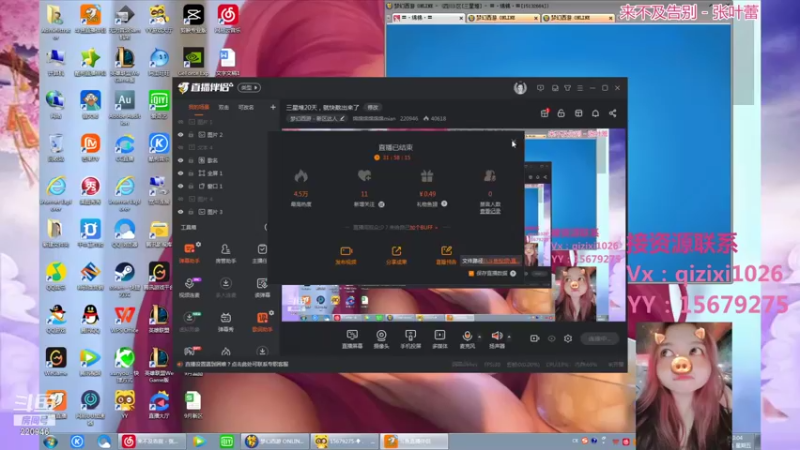Open the notification bell icon
Viewport: 800px width, 450px height.
595,113
